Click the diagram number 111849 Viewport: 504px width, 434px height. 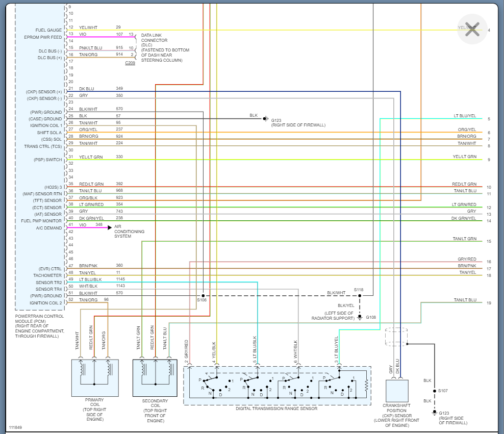pos(15,427)
